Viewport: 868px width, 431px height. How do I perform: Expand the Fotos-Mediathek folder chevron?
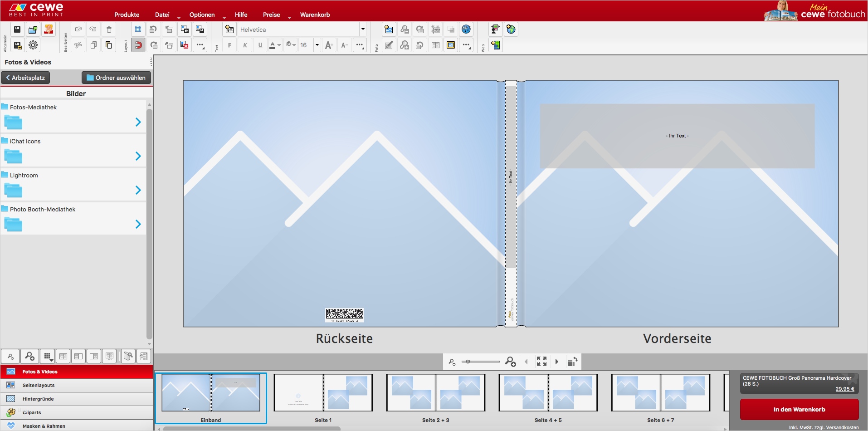(138, 122)
